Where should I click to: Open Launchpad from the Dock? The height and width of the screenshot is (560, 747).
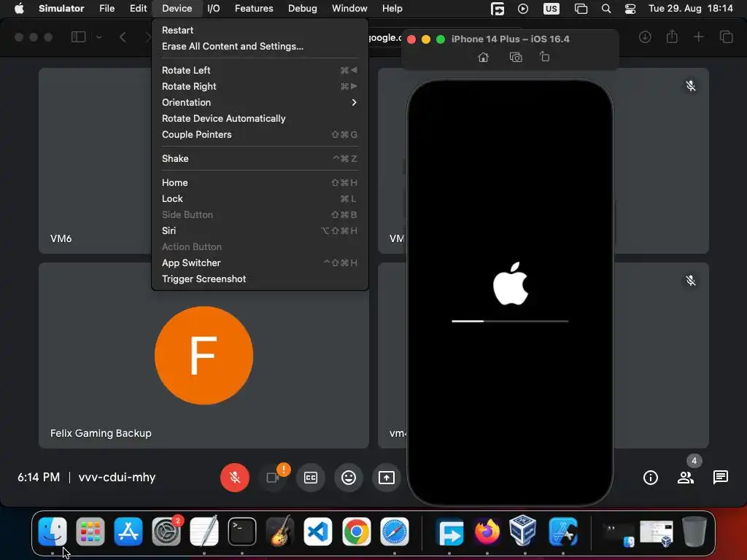point(90,532)
